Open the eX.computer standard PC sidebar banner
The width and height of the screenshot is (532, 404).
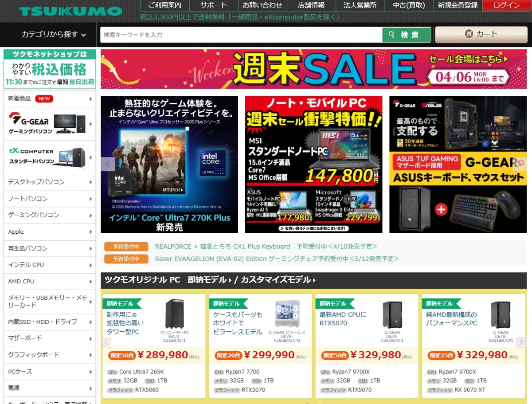point(50,157)
